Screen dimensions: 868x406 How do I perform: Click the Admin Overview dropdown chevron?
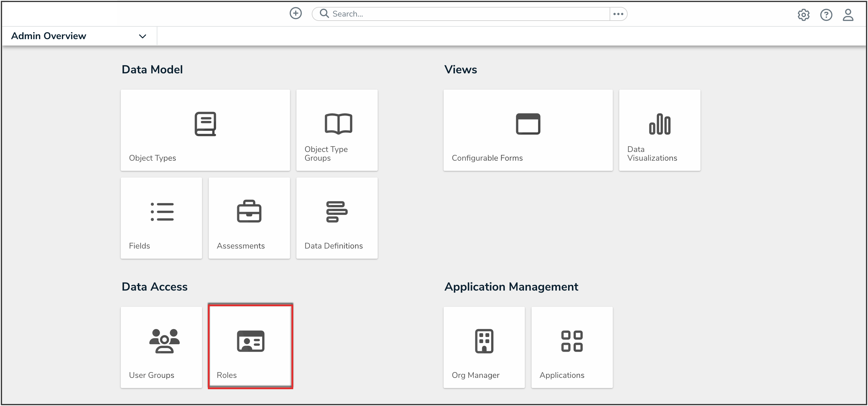point(143,36)
